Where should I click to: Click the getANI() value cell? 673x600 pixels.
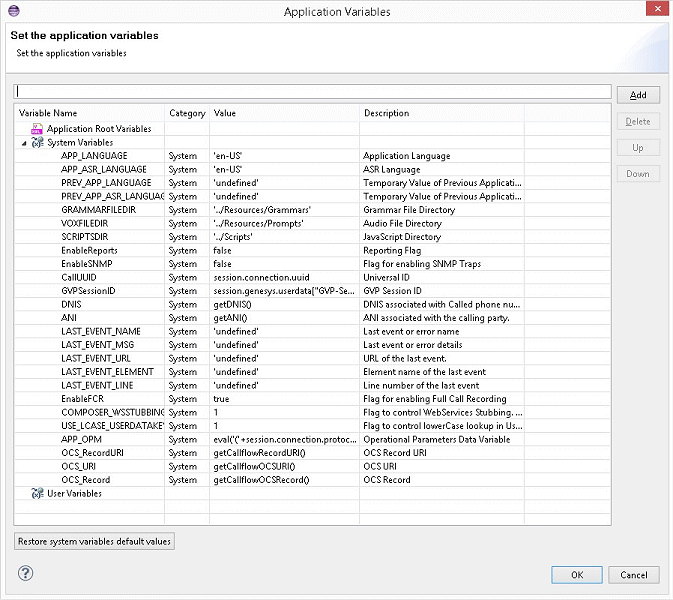230,318
